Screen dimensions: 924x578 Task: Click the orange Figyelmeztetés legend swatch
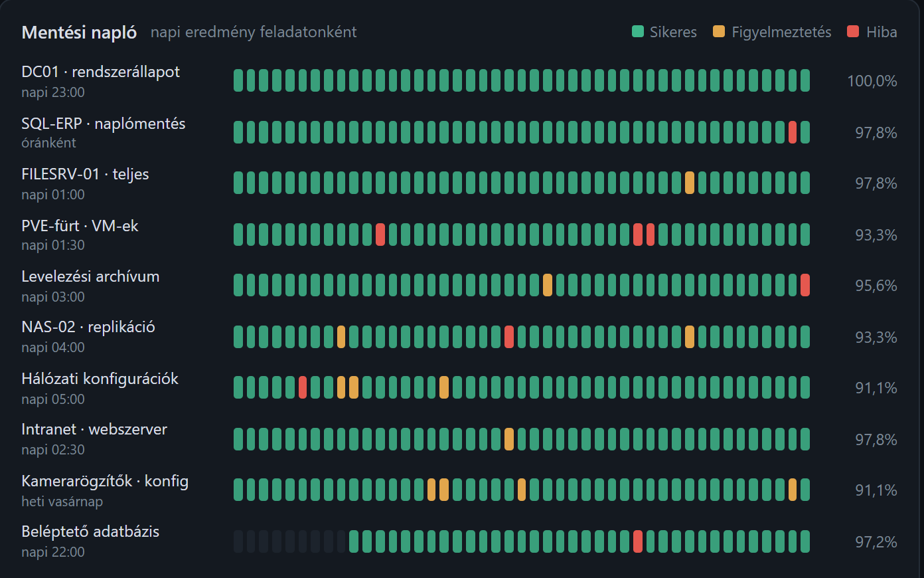(x=719, y=31)
